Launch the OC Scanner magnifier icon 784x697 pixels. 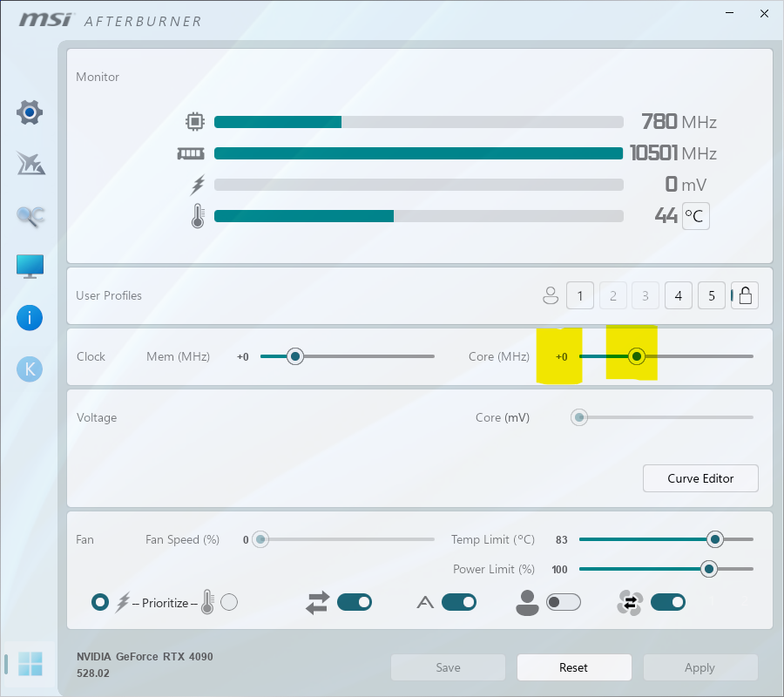click(30, 216)
